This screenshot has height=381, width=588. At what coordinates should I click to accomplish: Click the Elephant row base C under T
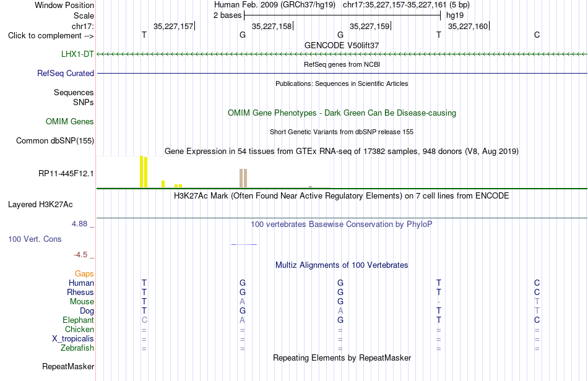[144, 320]
